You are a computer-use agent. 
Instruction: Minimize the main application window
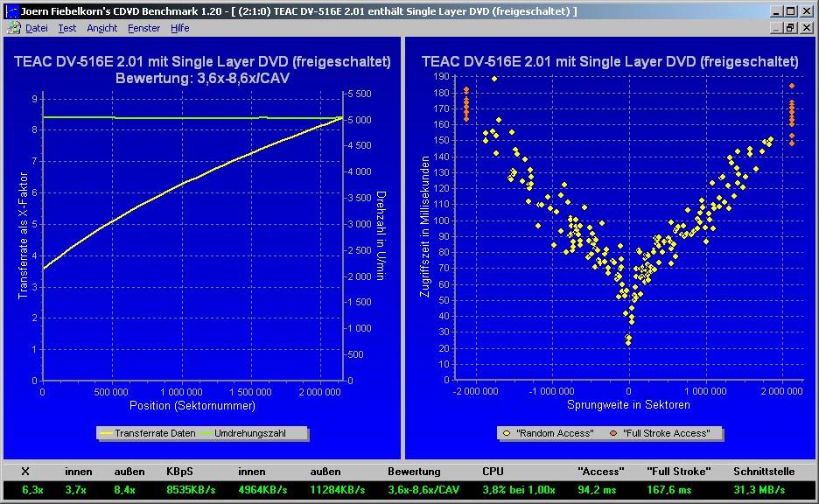pos(777,11)
